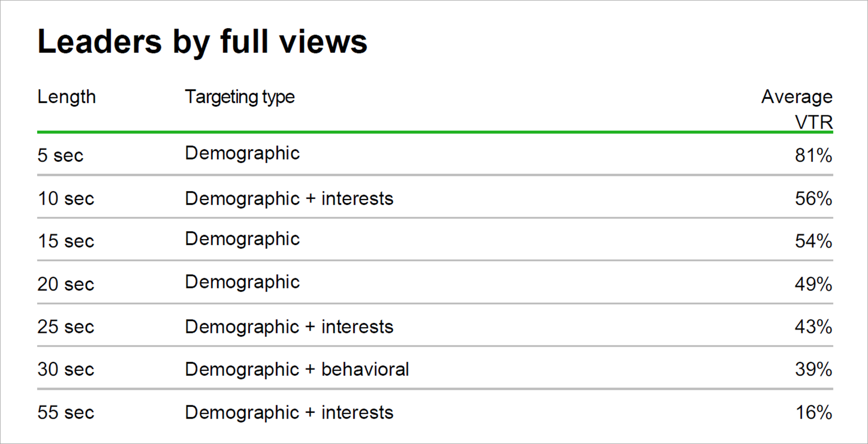Screen dimensions: 868x444
Task: Click the "30 sec" length cell
Action: 66,369
